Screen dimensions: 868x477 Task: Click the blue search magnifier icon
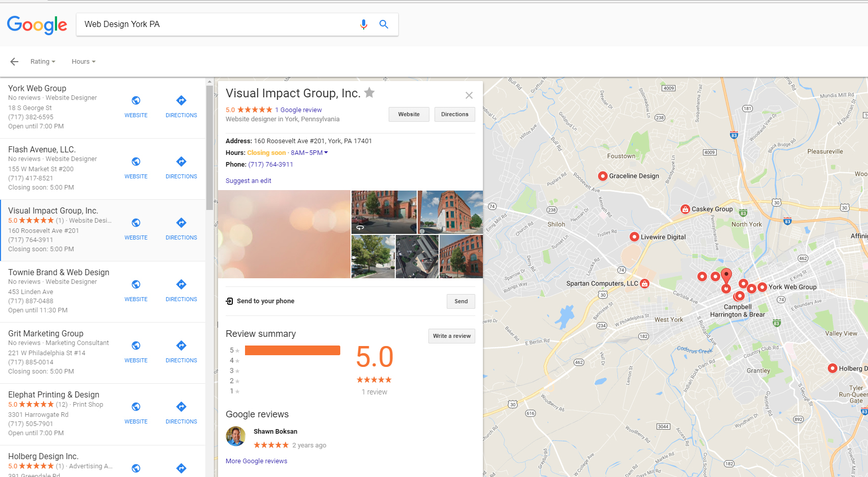pyautogui.click(x=384, y=24)
